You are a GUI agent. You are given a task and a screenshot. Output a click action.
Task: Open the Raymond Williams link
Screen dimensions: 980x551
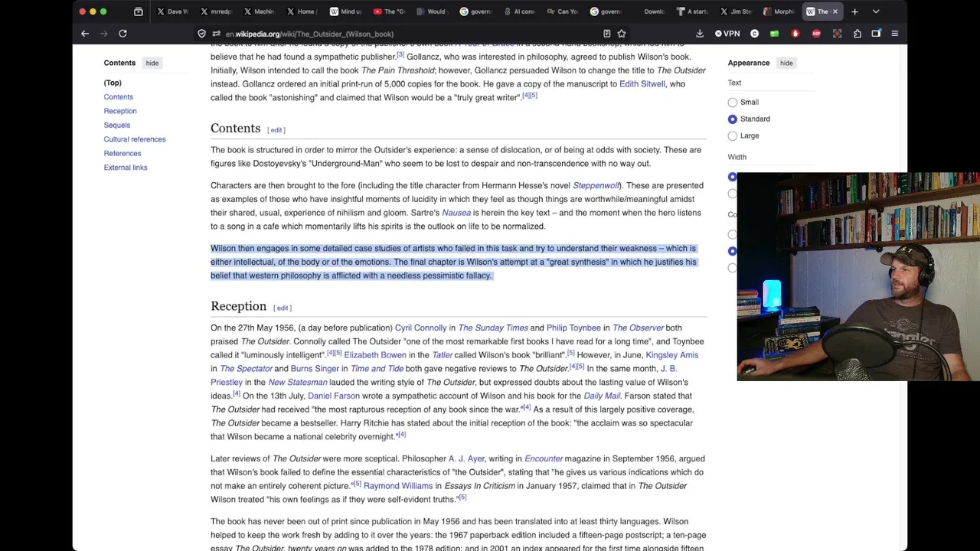click(398, 486)
